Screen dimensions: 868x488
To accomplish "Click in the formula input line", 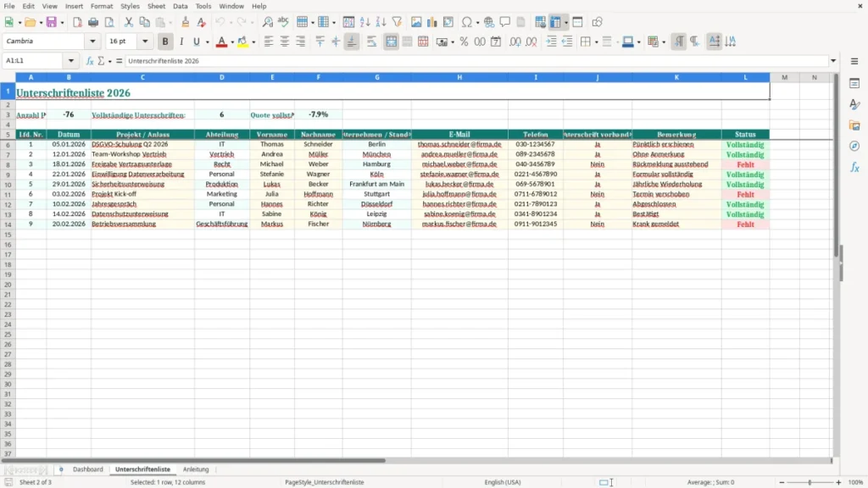I will (x=476, y=61).
